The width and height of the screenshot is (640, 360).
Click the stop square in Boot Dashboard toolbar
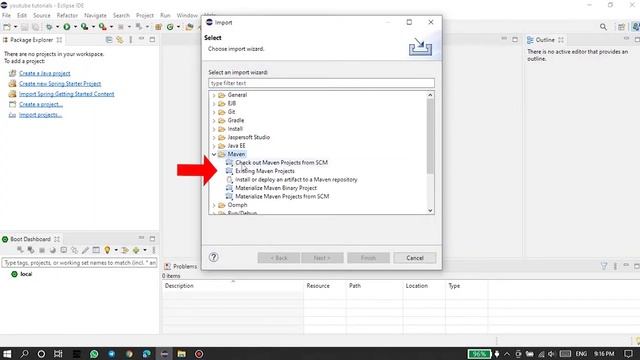point(42,250)
